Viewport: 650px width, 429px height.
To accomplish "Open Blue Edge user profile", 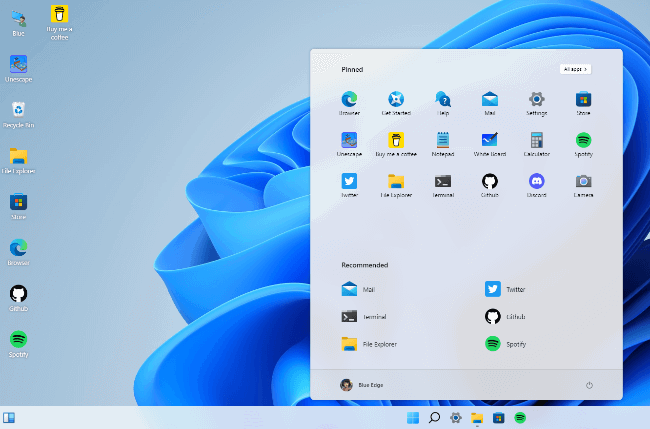I will pyautogui.click(x=361, y=385).
